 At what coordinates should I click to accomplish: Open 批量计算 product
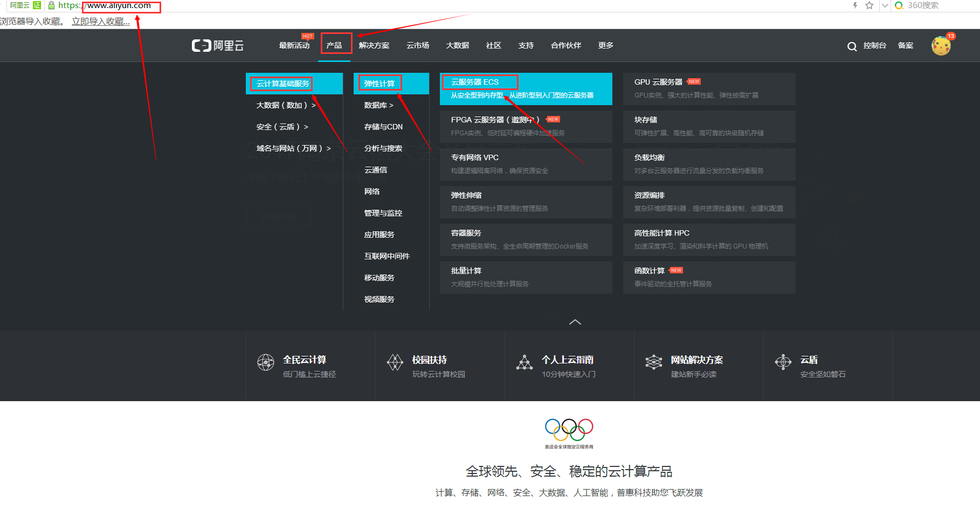pyautogui.click(x=526, y=278)
